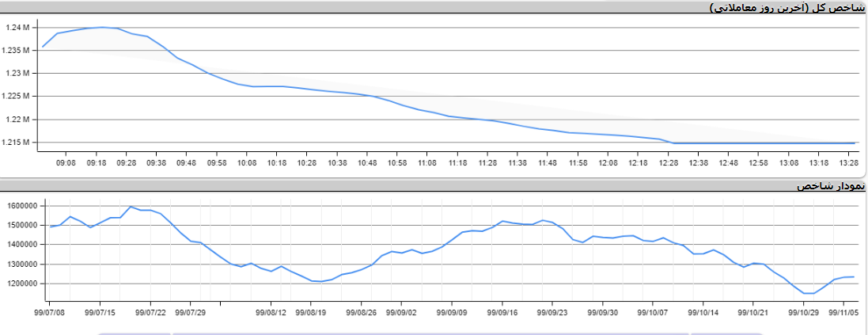Image resolution: width=868 pixels, height=335 pixels.
Task: Click the 13:28 time axis label
Action: point(848,162)
